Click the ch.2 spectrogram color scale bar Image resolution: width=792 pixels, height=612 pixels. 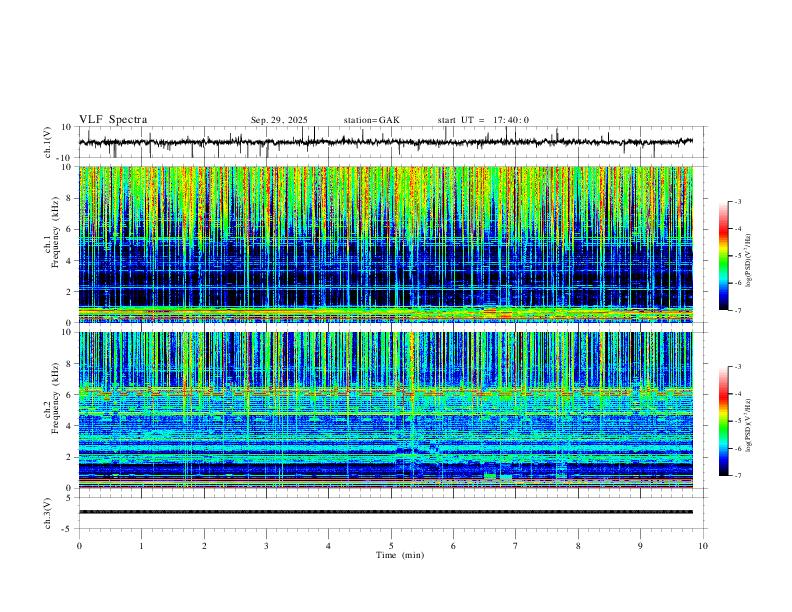point(723,421)
